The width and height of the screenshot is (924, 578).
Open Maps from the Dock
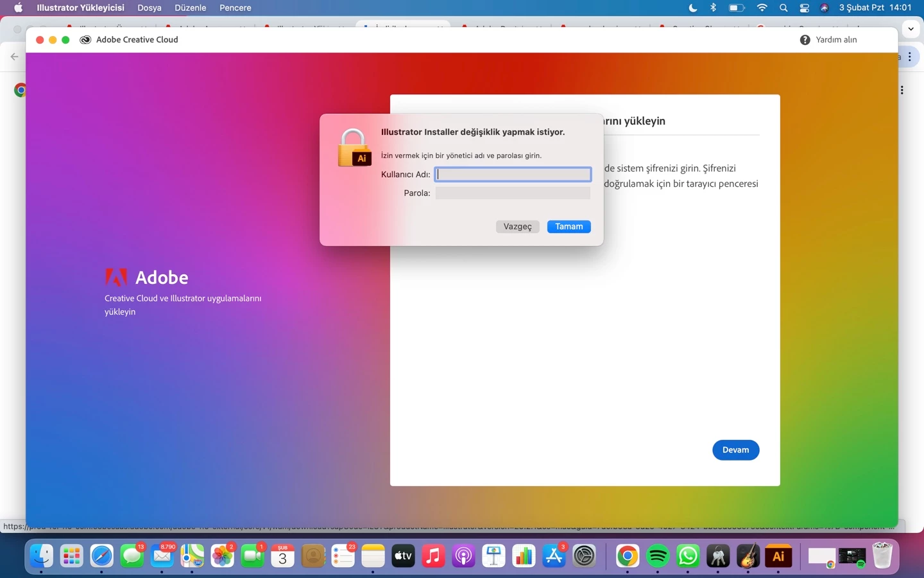tap(192, 556)
